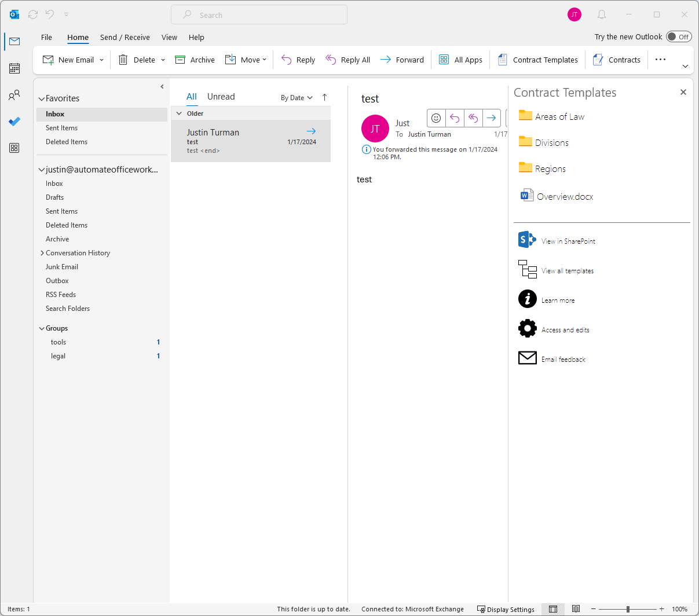
Task: Click the Search box in the title bar
Action: click(x=259, y=15)
